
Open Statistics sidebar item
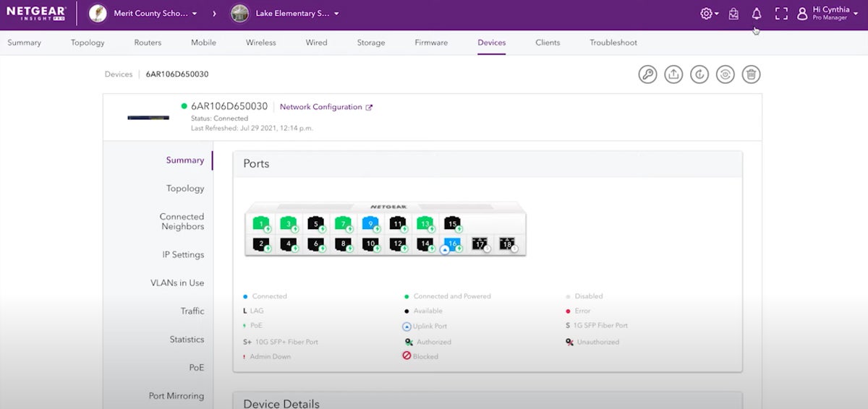[x=187, y=339]
